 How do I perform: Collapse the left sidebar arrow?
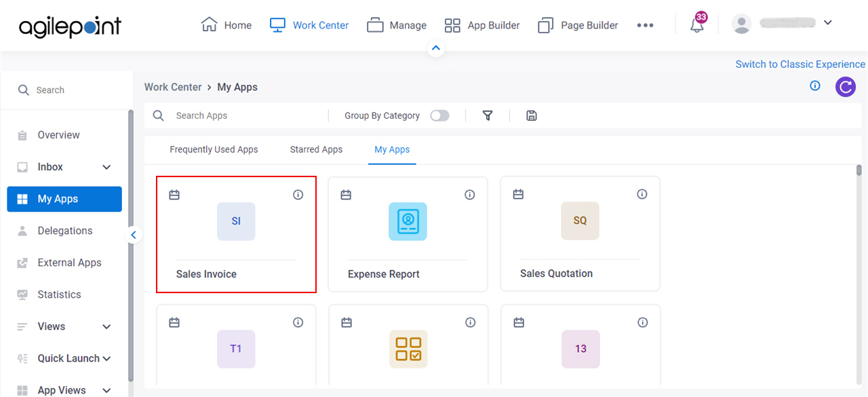click(134, 235)
